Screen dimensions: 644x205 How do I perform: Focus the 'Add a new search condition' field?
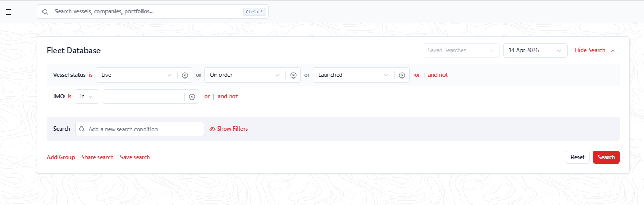click(140, 129)
